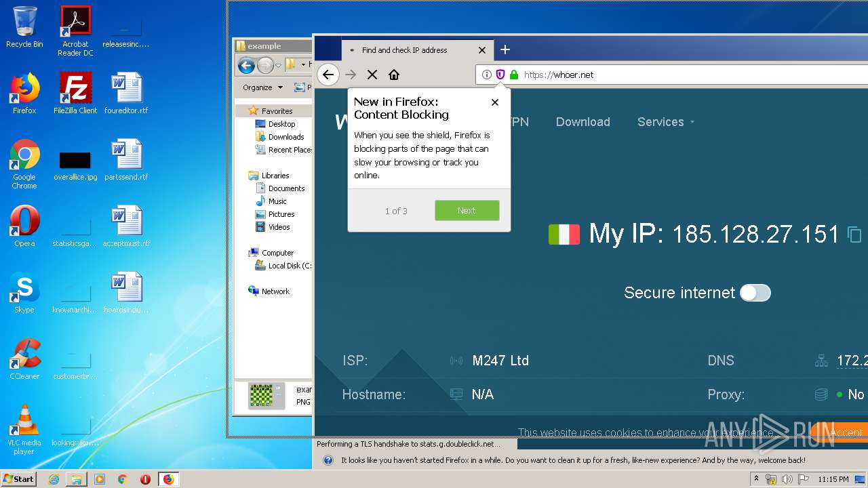Open Opera from the taskbar
The image size is (868, 488).
pyautogui.click(x=145, y=479)
